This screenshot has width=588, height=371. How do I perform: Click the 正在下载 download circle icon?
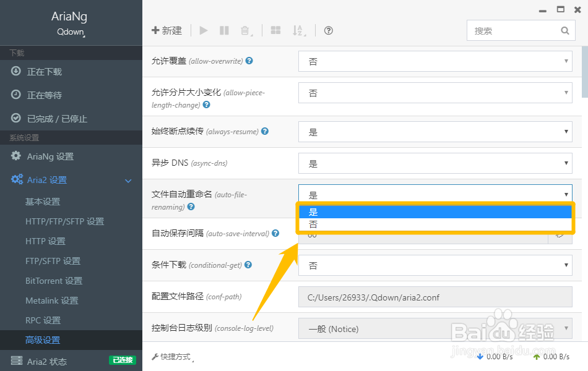[x=15, y=71]
